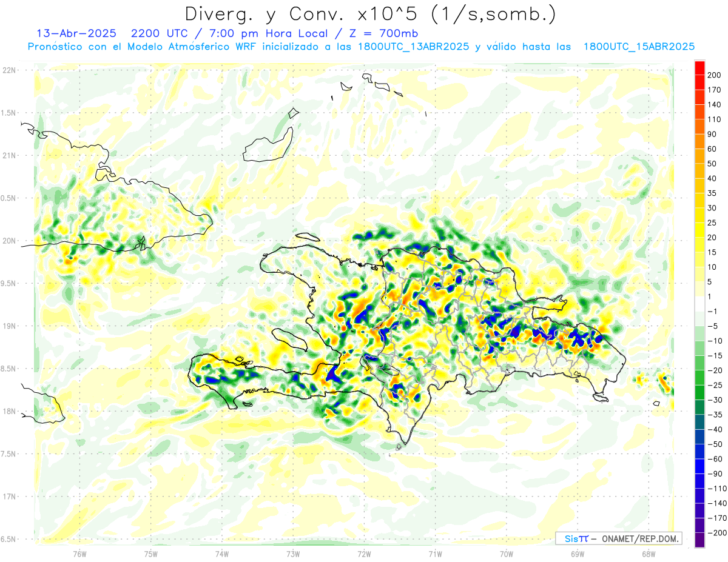Click the '-170' color scale label

[x=717, y=518]
